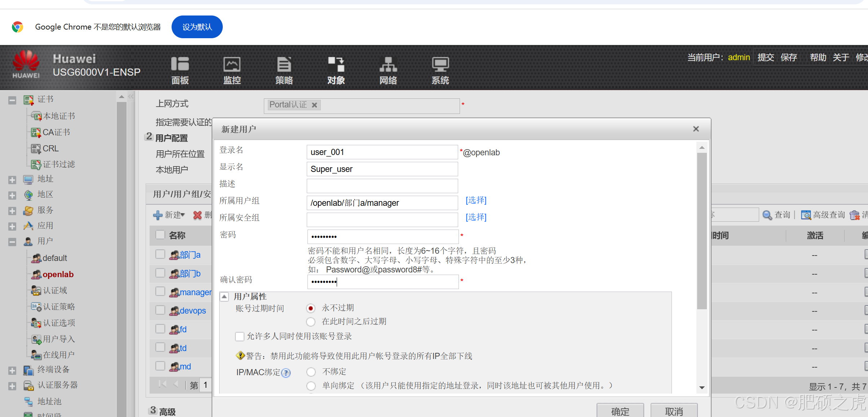
Task: Click the 系统 system icon
Action: (440, 64)
